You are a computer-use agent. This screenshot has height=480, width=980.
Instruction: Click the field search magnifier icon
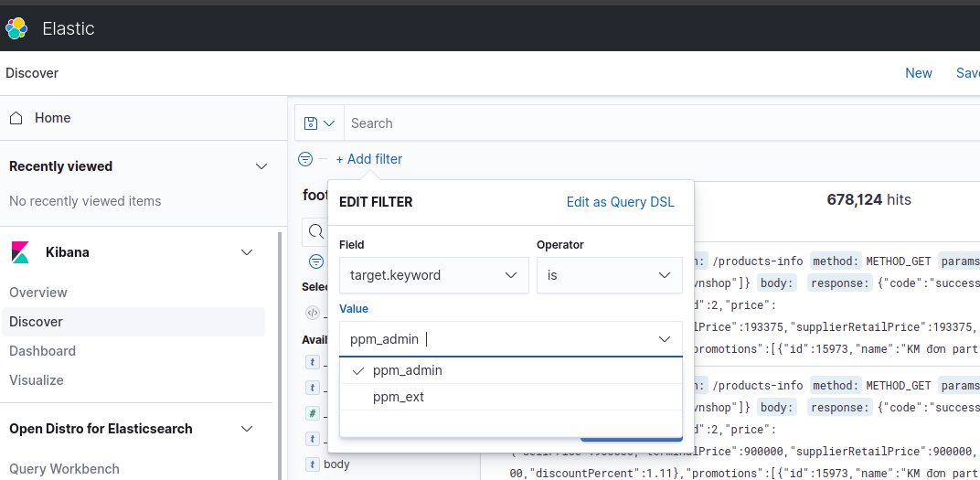(x=316, y=232)
